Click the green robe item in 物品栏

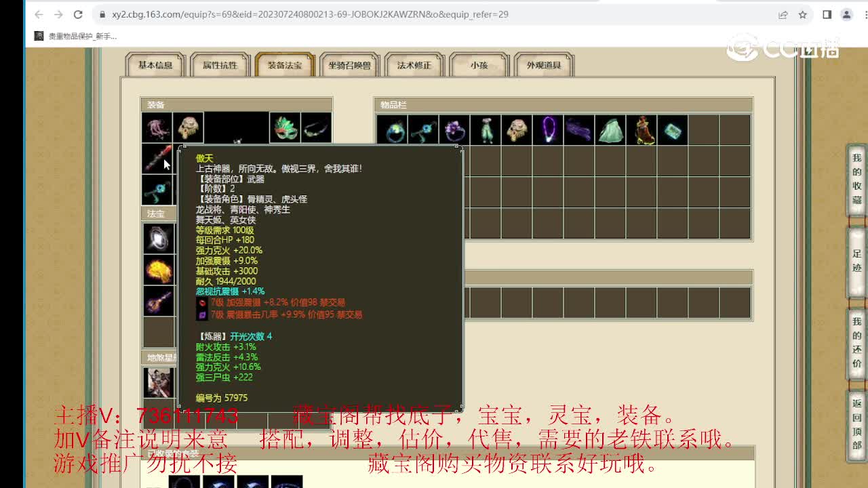pos(610,130)
